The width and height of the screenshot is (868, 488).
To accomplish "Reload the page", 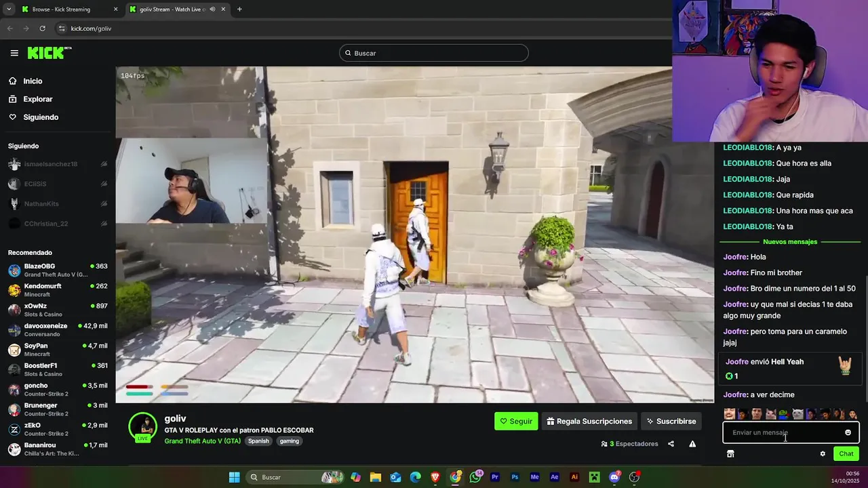I will coord(42,28).
